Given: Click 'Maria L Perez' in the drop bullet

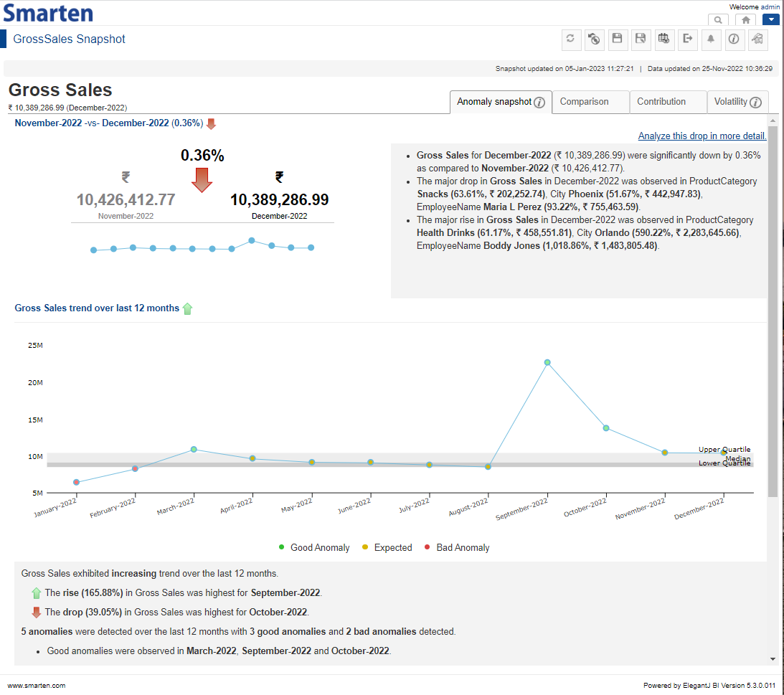Looking at the screenshot, I should [x=512, y=207].
